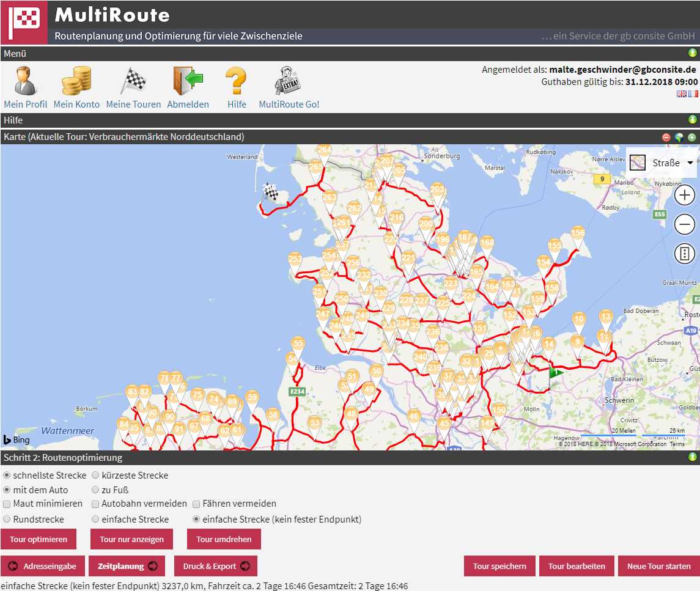700x591 pixels.
Task: Click the Tour umdrehen button
Action: click(x=224, y=539)
